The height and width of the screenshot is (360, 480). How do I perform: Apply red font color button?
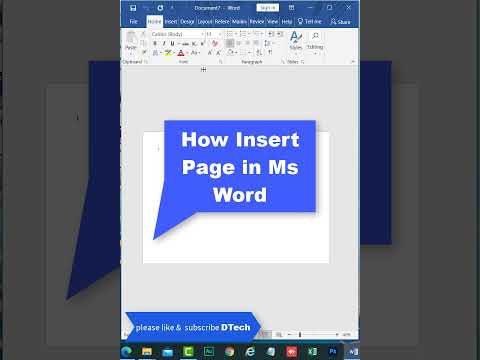[x=181, y=53]
